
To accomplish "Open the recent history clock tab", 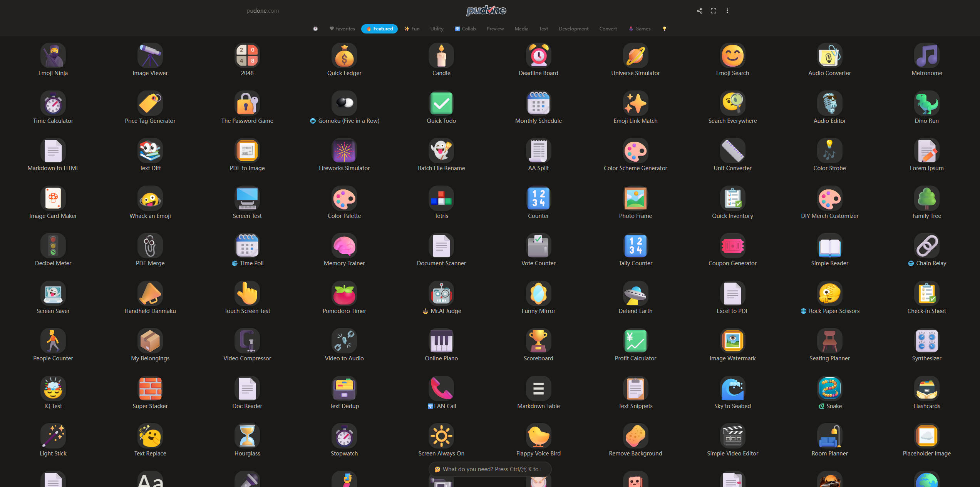I will coord(315,29).
